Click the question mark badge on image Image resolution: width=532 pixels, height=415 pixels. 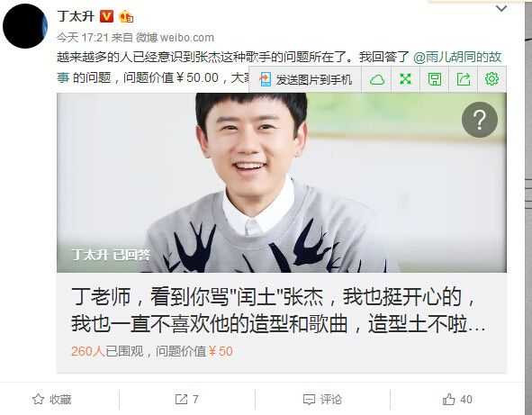coord(480,120)
